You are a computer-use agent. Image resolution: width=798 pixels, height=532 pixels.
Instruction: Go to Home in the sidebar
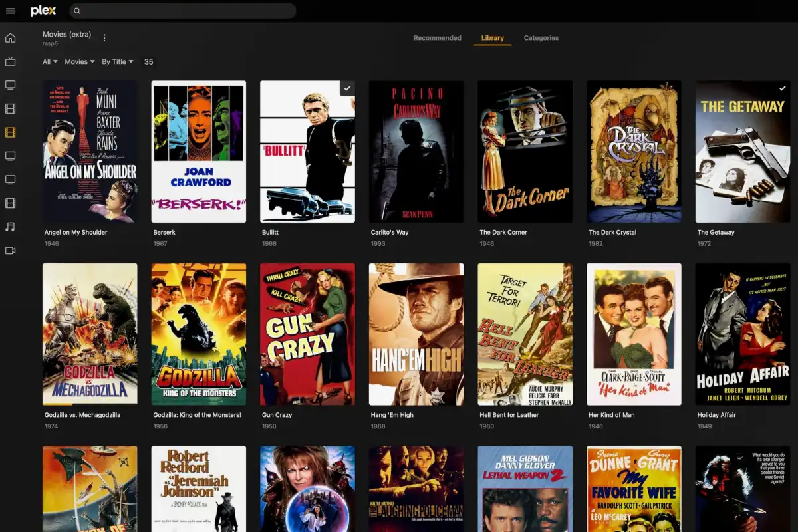[10, 38]
